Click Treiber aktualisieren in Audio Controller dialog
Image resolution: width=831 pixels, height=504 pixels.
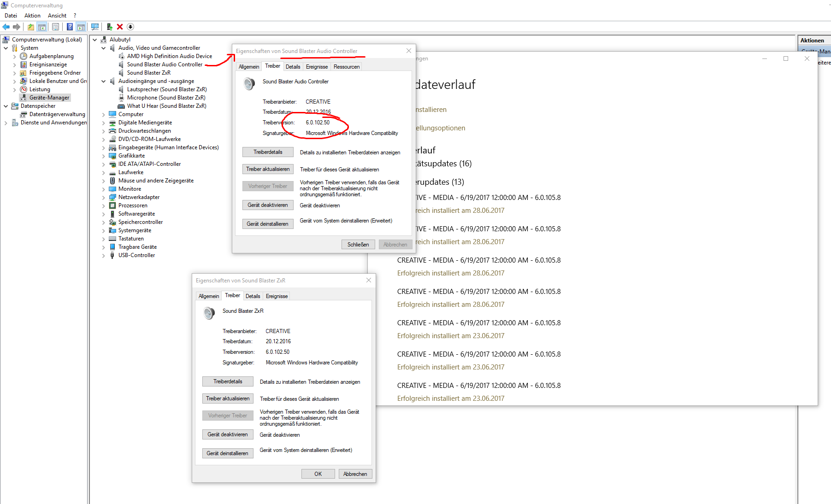click(x=268, y=169)
